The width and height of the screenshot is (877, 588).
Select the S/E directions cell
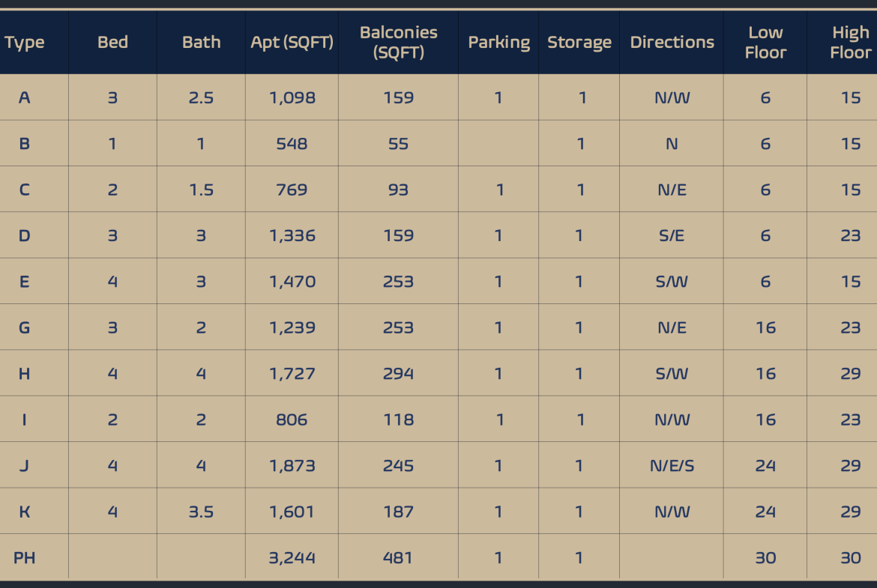coord(672,236)
